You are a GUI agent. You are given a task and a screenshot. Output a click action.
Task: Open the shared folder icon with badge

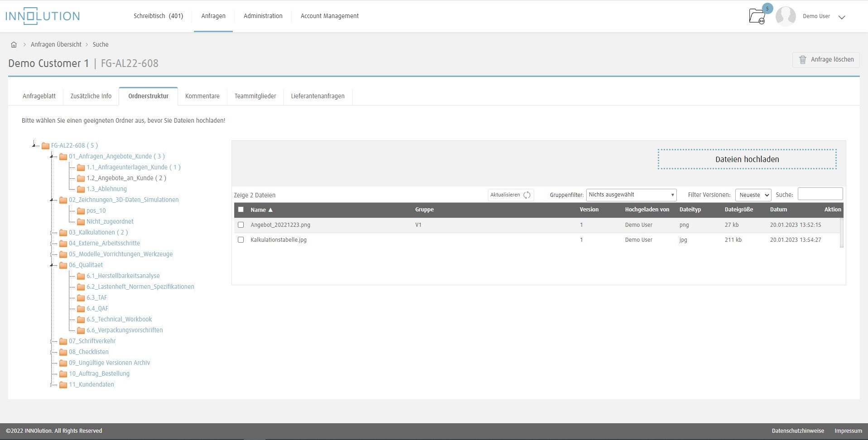tap(757, 16)
